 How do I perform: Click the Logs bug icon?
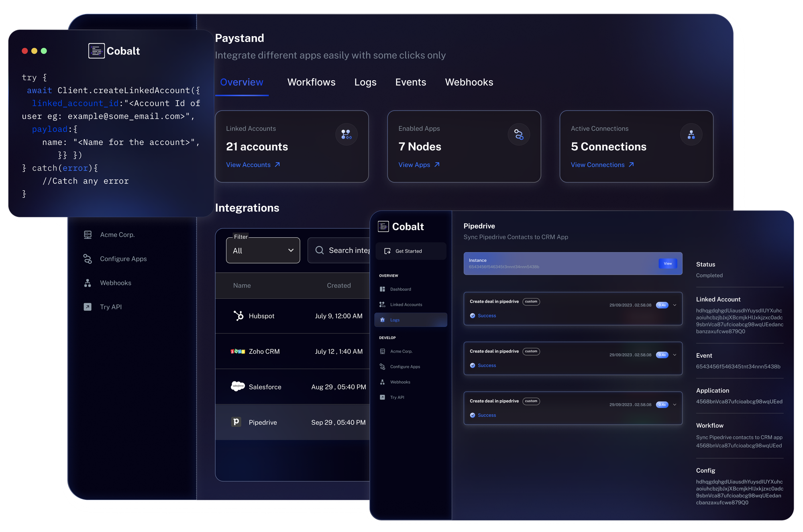382,320
